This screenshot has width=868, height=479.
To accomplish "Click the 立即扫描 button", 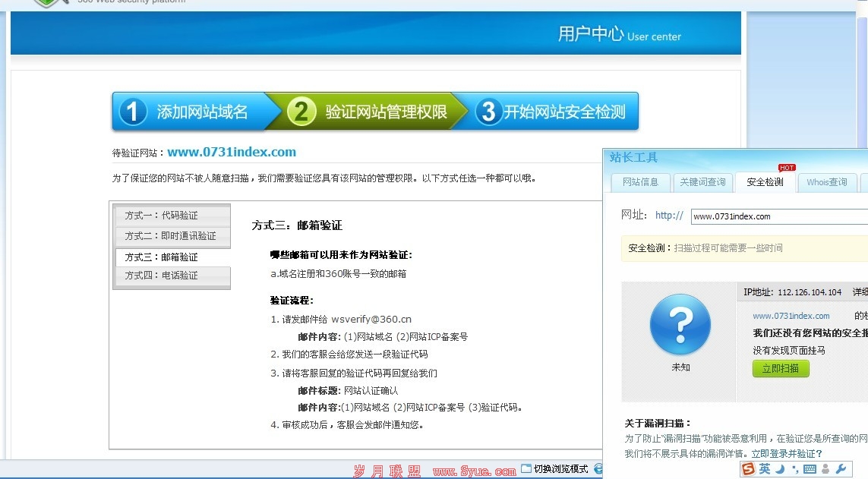I will coord(781,368).
